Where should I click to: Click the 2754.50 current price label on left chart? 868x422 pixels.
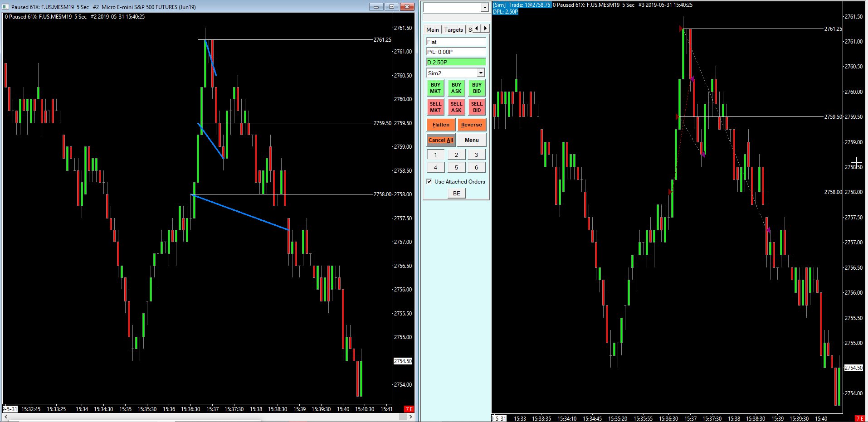coord(403,361)
